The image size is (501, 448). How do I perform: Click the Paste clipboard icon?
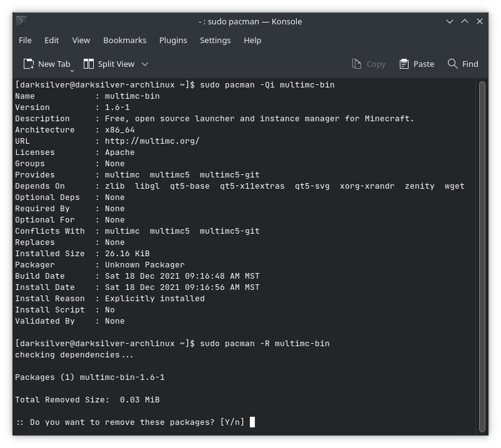[x=403, y=63]
